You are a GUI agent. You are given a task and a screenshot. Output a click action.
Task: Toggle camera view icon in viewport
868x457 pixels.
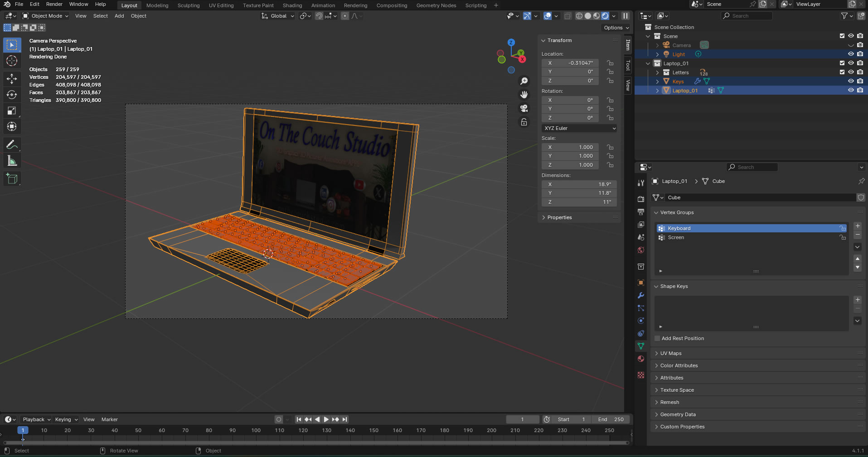tap(524, 108)
